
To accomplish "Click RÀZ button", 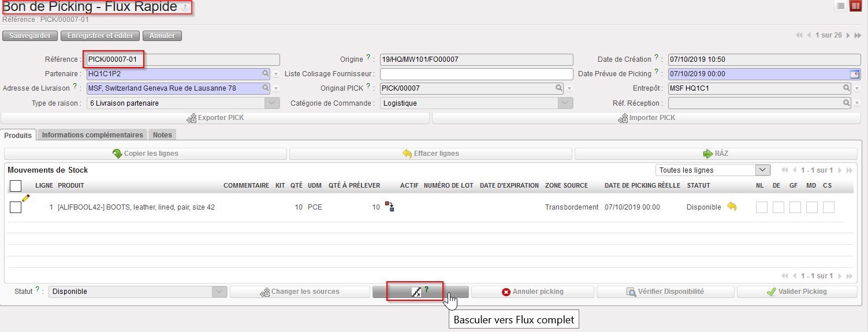I will (716, 154).
